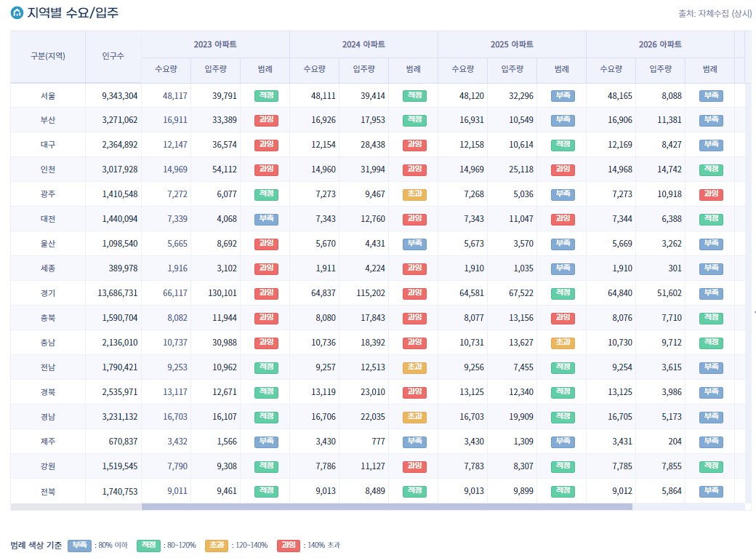Click the 인천 region row label

(x=48, y=170)
